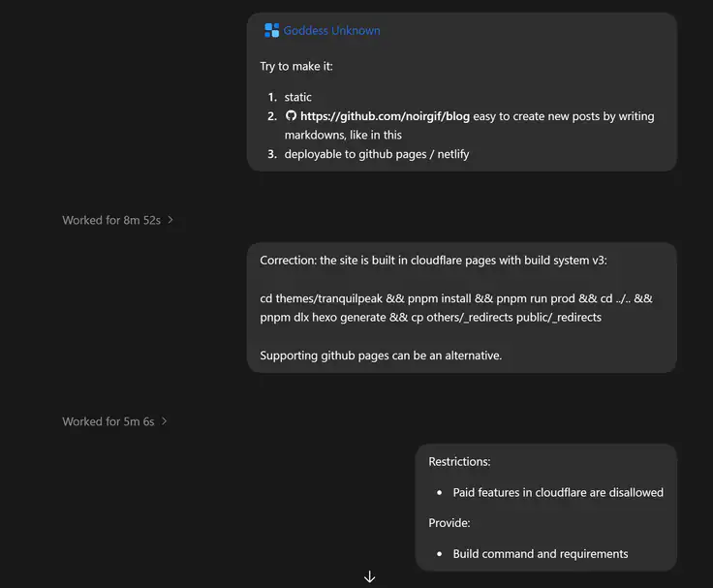
Task: Click the 'Correction: the site is built' line
Action: click(x=433, y=261)
